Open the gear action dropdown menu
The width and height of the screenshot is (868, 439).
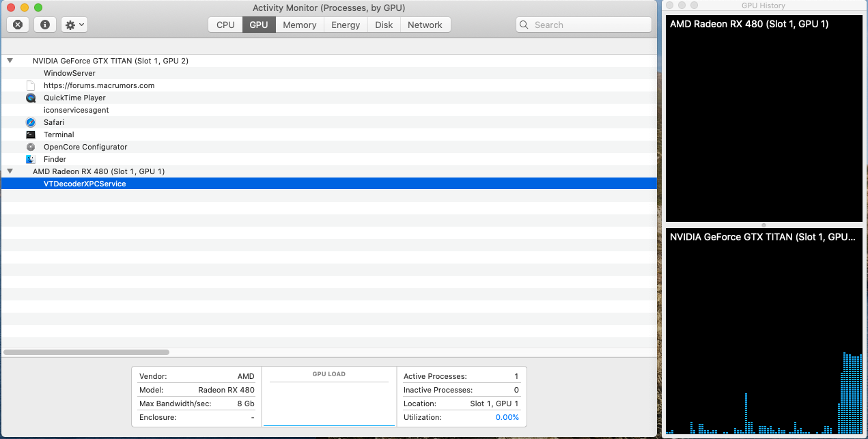[74, 25]
